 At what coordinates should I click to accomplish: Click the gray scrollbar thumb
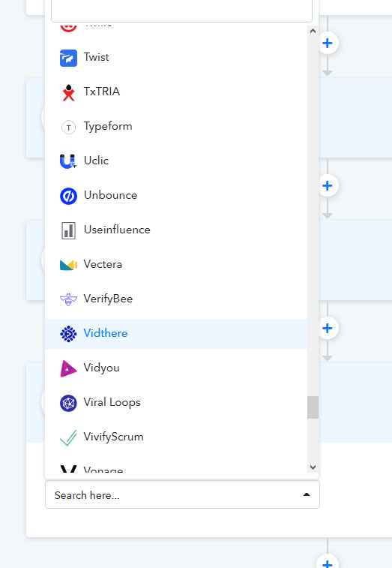point(313,407)
